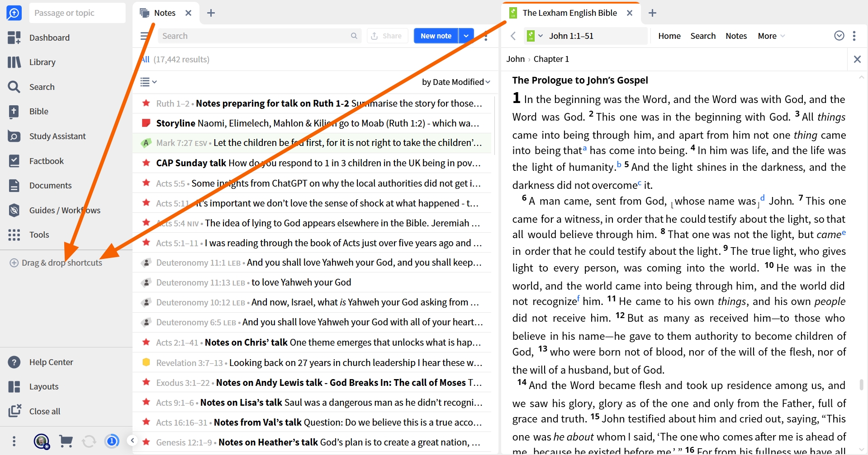Open the user profile avatar
868x455 pixels.
42,441
